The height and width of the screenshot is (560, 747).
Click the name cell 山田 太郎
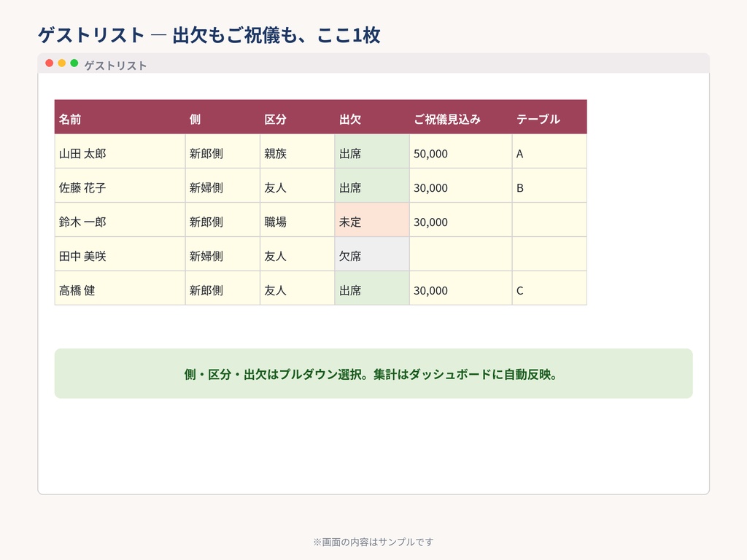[120, 152]
